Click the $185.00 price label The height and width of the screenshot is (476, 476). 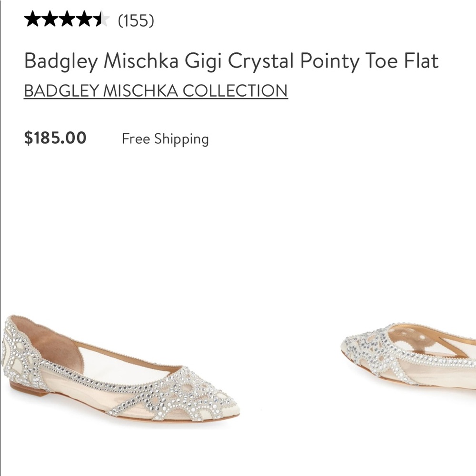click(x=55, y=139)
